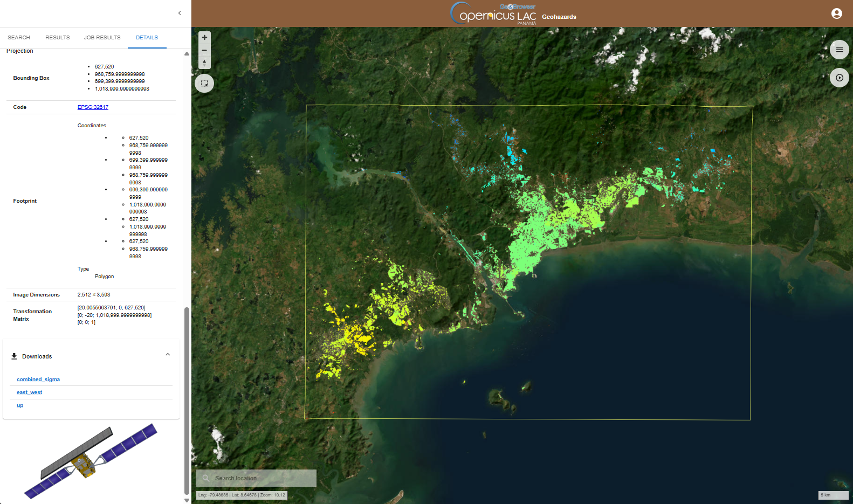Viewport: 853px width, 504px height.
Task: Zoom out of the map
Action: coord(204,50)
